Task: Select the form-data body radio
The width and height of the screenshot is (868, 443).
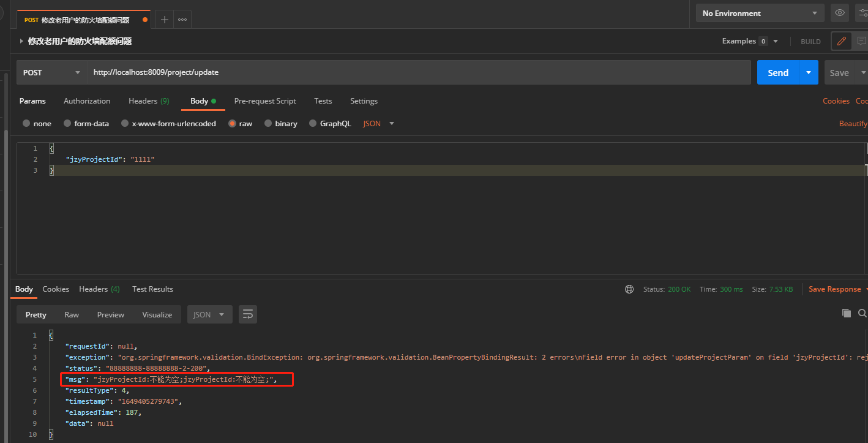Action: click(x=67, y=123)
